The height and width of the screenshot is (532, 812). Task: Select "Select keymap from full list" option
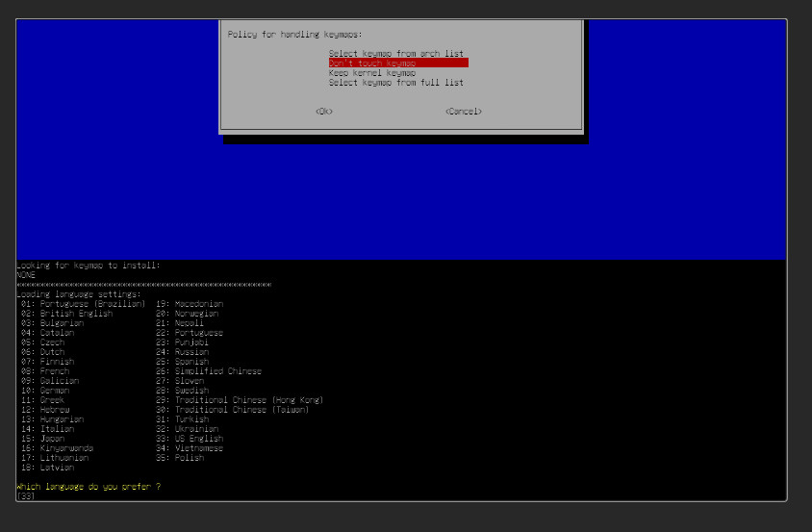click(x=395, y=83)
